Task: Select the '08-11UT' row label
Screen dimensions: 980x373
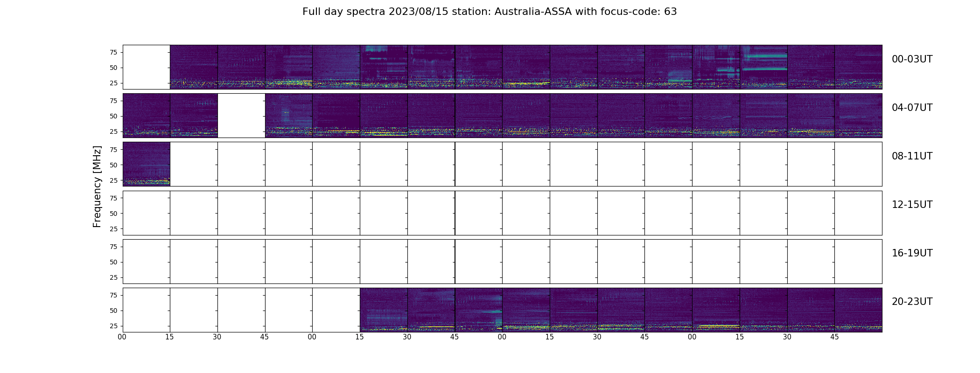Action: [x=912, y=156]
